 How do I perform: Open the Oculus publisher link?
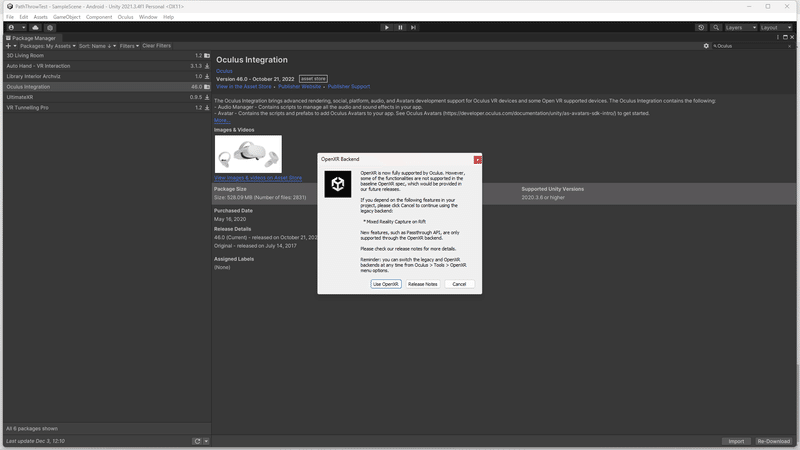224,71
